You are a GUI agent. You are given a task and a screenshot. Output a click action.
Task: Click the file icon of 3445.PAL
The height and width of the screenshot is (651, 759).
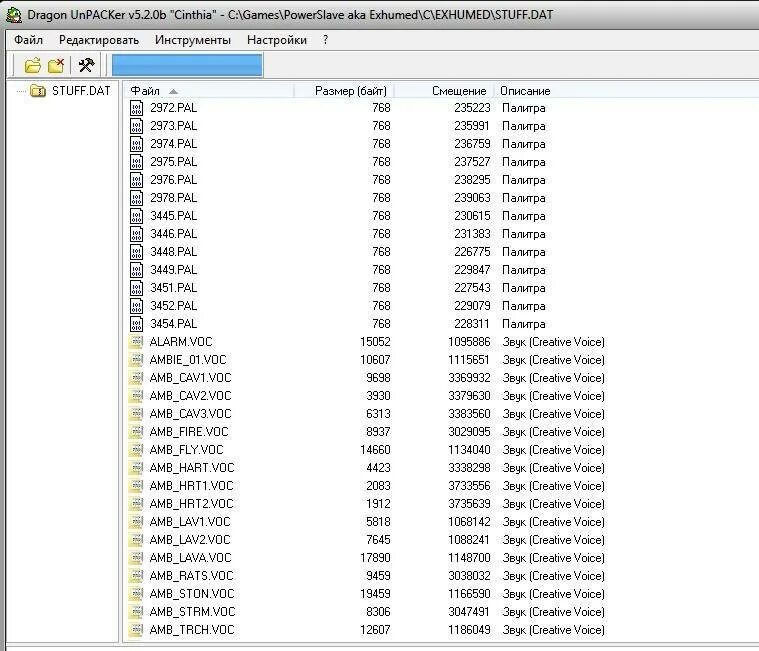point(137,216)
